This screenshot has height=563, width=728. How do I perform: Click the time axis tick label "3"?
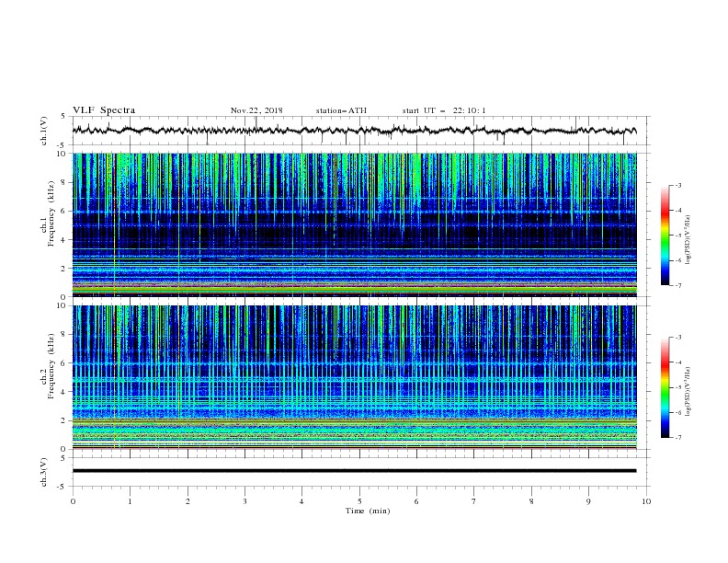click(245, 501)
